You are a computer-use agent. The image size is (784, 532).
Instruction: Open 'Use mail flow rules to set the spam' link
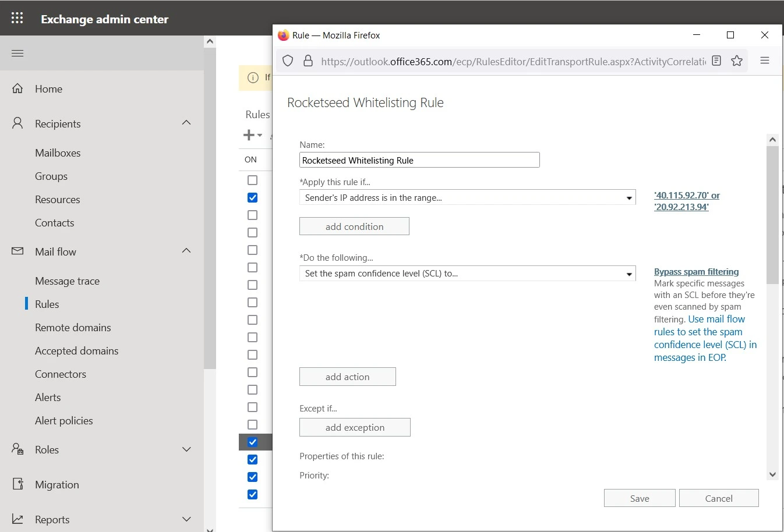pos(705,338)
